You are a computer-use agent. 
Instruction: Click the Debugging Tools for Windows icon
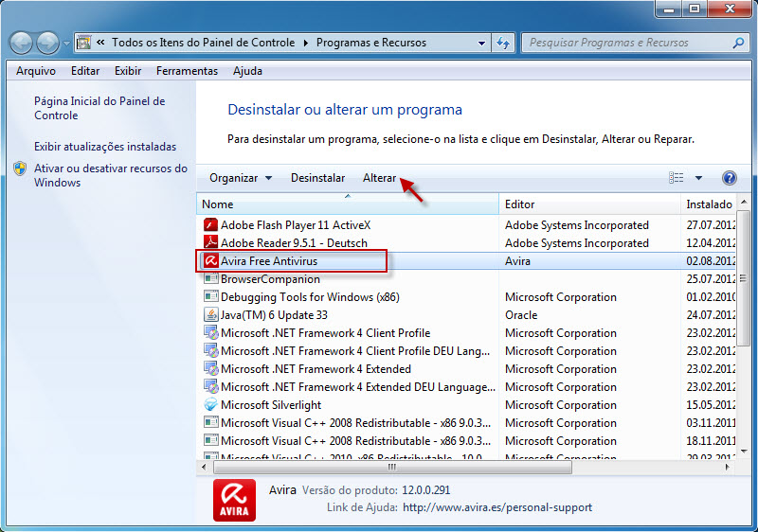[210, 296]
